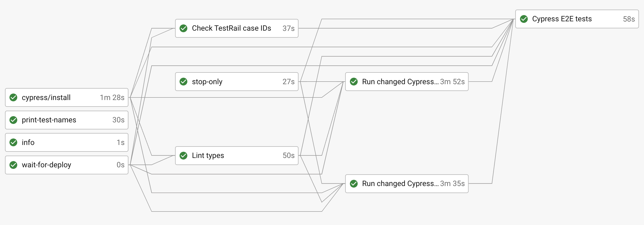Click the stop-only job's green status icon
This screenshot has height=225, width=644.
click(184, 82)
